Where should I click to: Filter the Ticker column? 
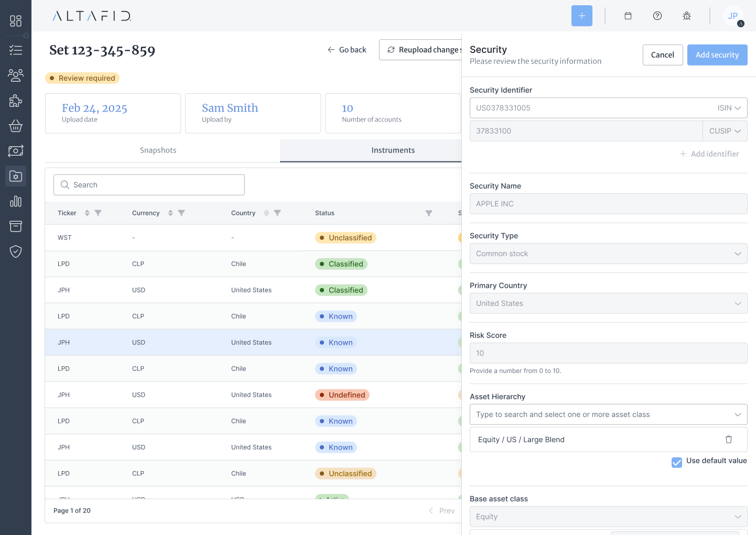pos(98,213)
